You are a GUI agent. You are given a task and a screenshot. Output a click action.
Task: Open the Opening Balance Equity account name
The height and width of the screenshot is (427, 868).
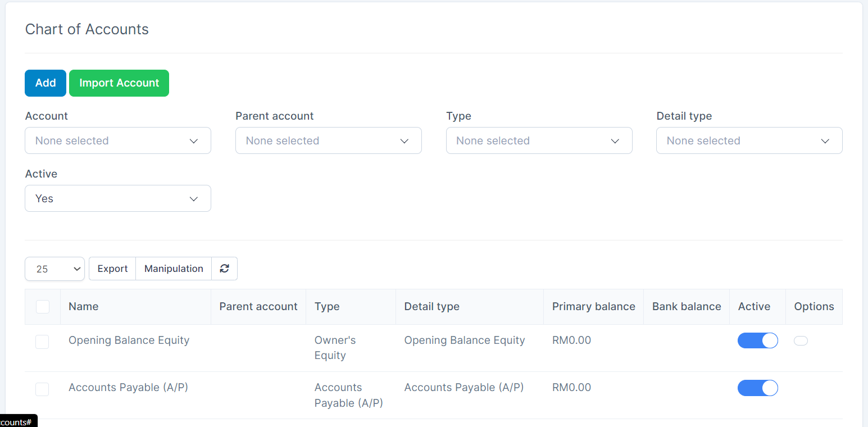pos(129,340)
